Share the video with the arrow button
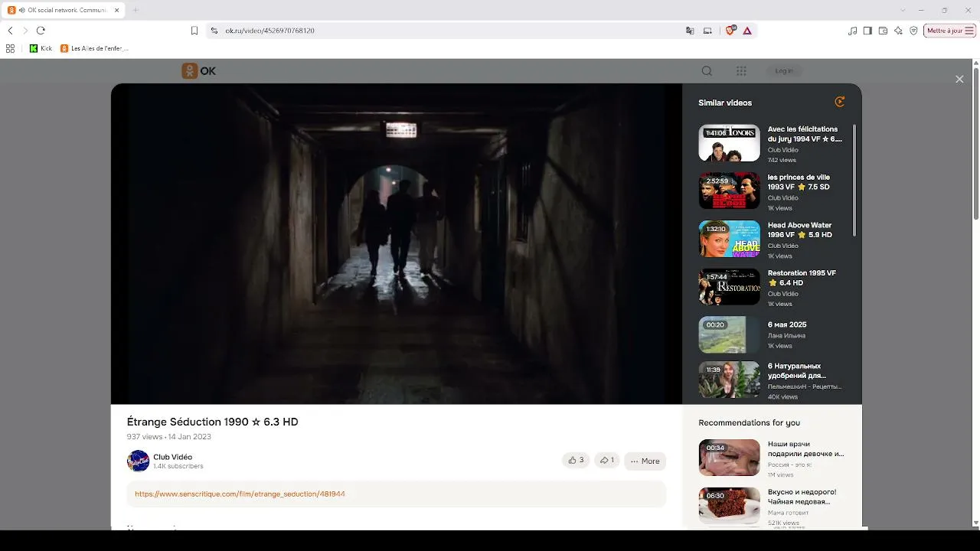This screenshot has height=551, width=980. click(x=606, y=461)
